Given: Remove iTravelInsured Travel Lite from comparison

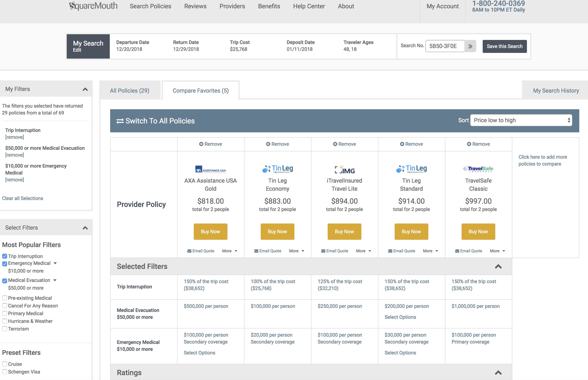Looking at the screenshot, I should tap(345, 144).
